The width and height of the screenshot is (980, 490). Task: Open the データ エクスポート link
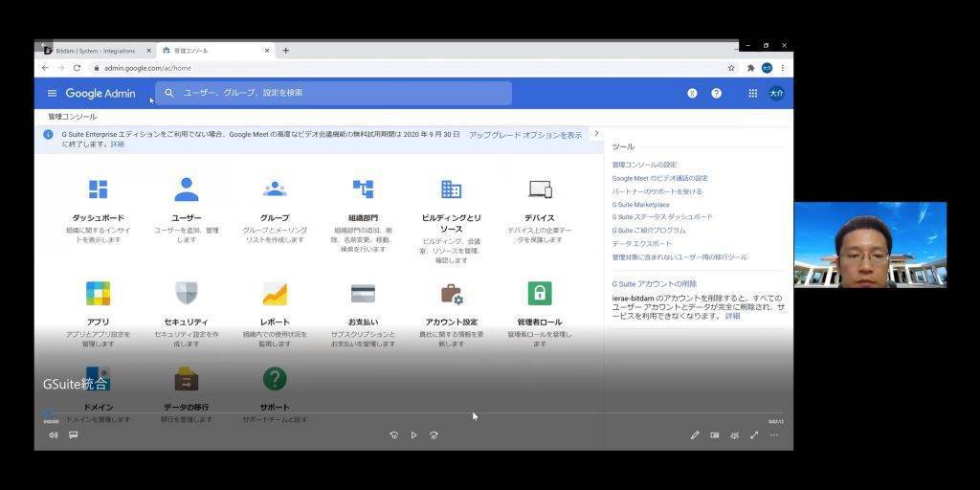tap(642, 244)
